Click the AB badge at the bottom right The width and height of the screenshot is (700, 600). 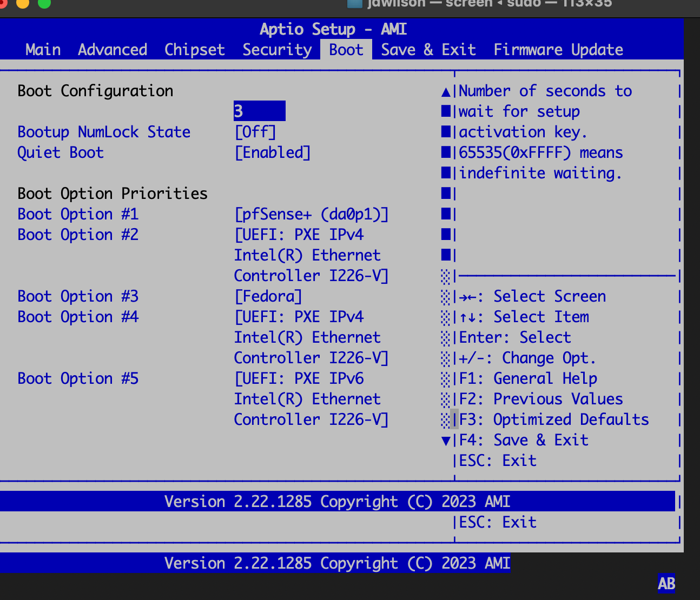tap(666, 583)
